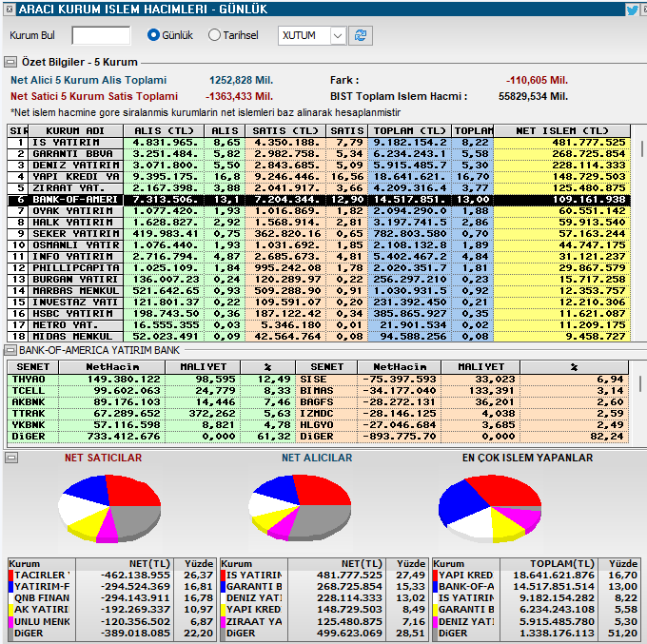Select the DENIZ YATIRIM row

tap(319, 166)
